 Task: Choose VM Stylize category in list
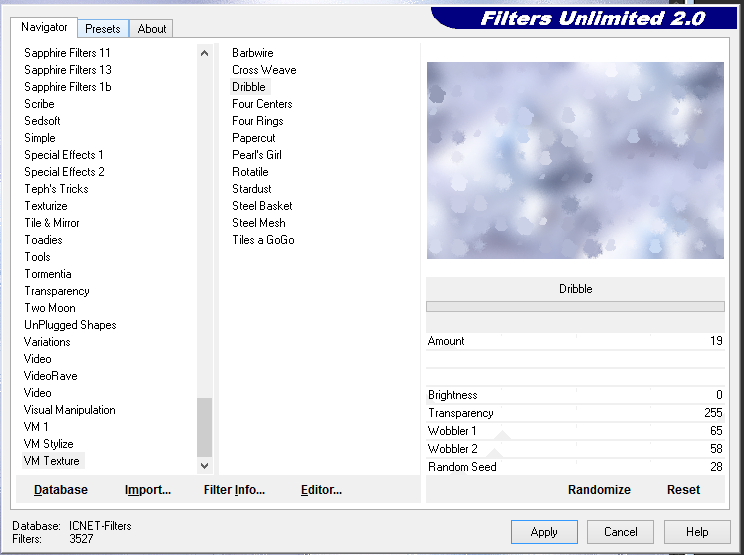49,444
